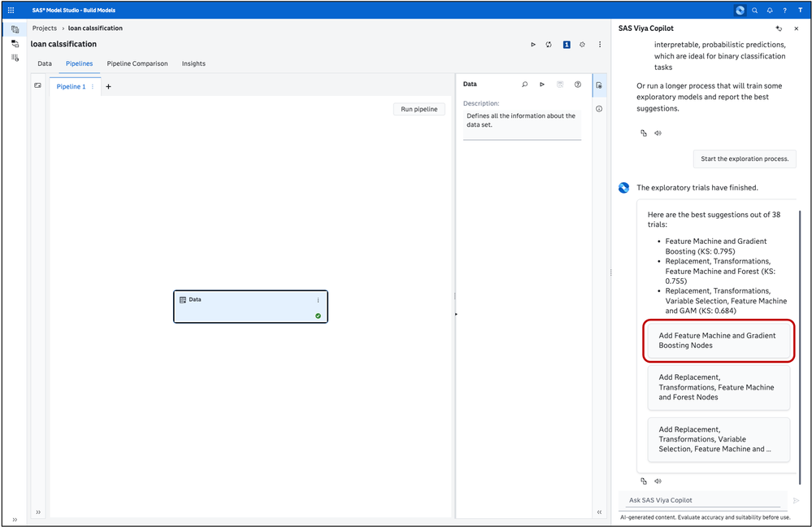The height and width of the screenshot is (527, 812).
Task: Close the SAS Viya Copilot panel
Action: 797,28
